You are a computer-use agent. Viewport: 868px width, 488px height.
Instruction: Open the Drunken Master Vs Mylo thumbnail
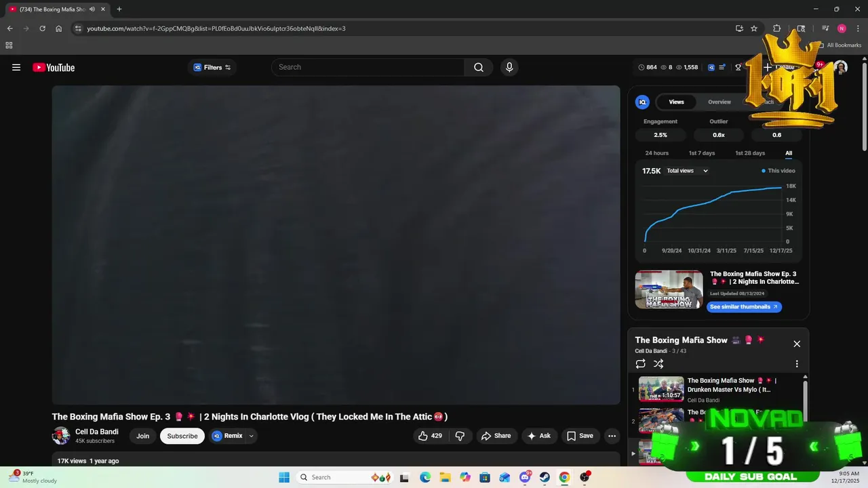(x=661, y=389)
